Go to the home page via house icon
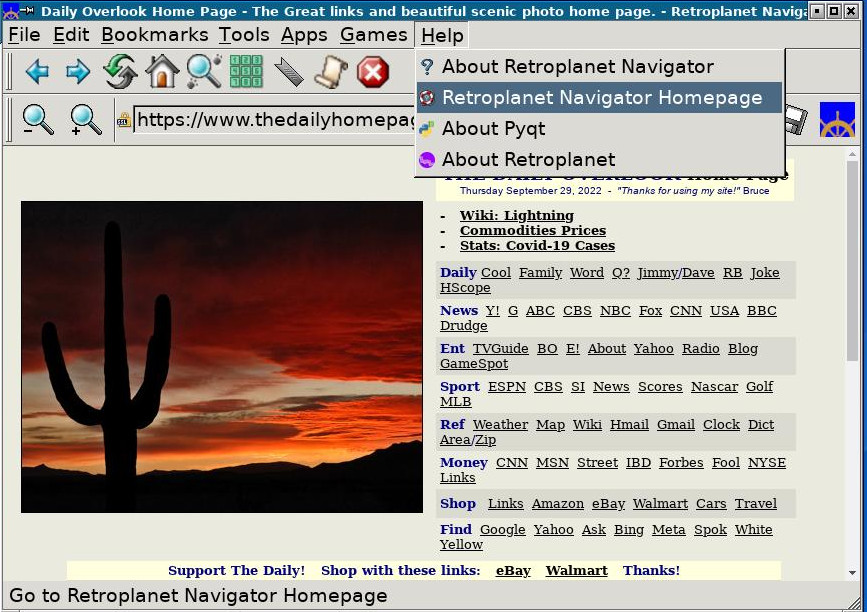This screenshot has height=612, width=867. coord(161,71)
